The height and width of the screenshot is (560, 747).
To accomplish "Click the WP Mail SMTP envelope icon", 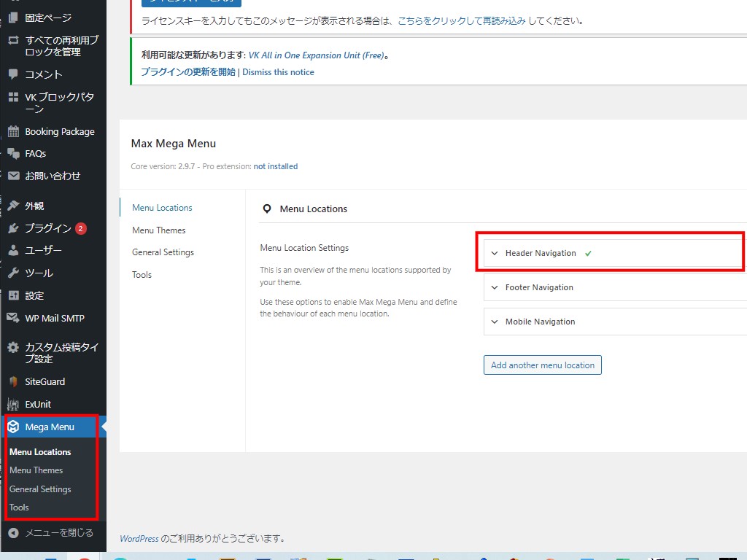I will pos(13,318).
